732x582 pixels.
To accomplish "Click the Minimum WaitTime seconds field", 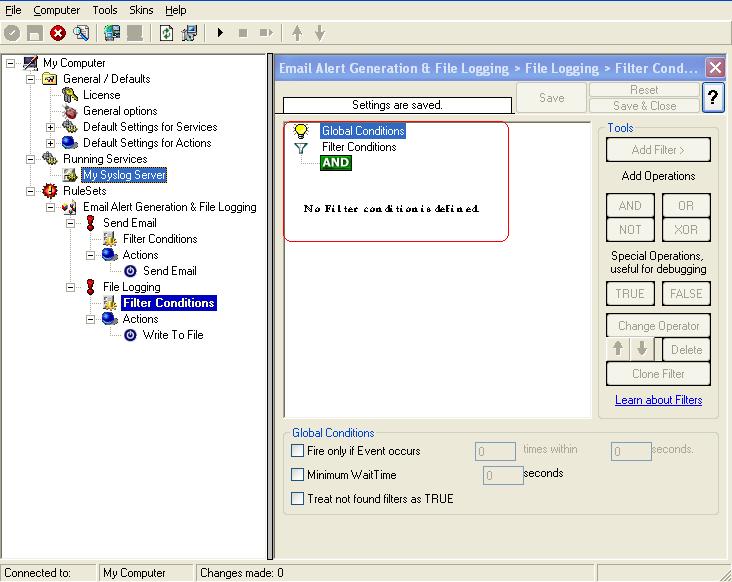I will tap(503, 475).
